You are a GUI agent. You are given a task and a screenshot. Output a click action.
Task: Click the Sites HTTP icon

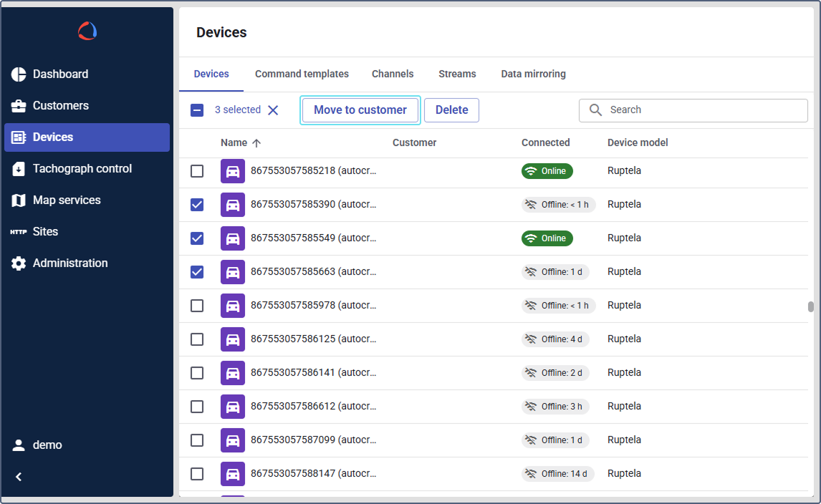tap(19, 232)
